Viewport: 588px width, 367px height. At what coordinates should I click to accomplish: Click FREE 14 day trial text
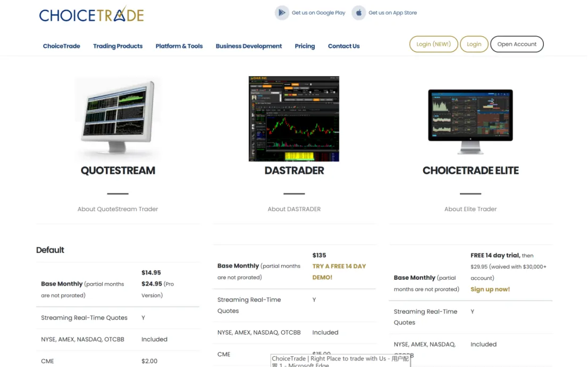[495, 255]
